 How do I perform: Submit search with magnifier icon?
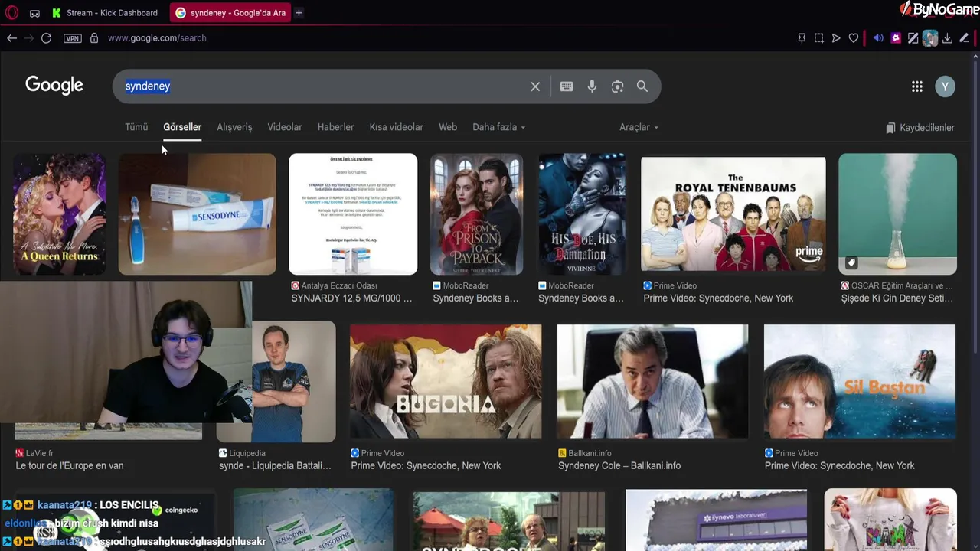click(x=642, y=86)
